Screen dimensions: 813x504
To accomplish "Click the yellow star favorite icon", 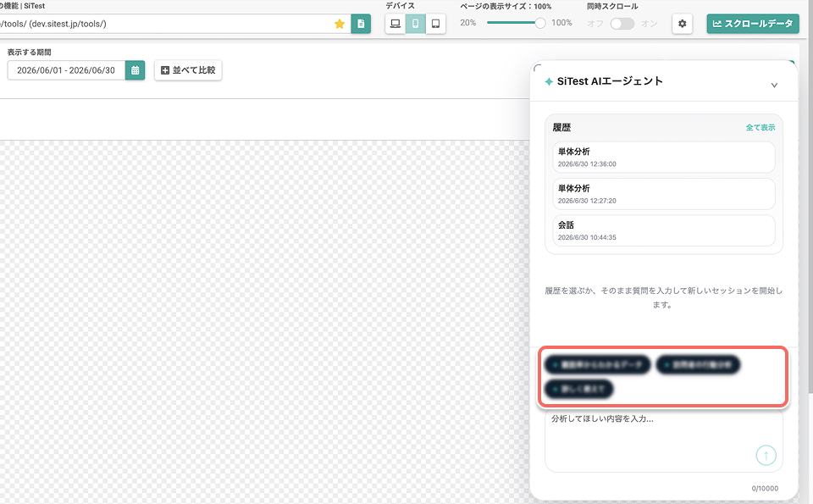I will tap(340, 24).
